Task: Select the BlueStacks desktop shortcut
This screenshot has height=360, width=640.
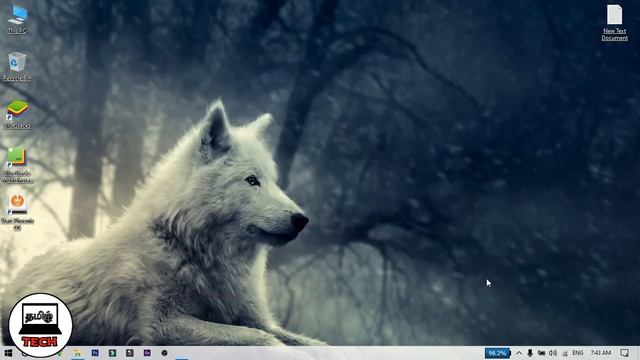Action: pyautogui.click(x=17, y=114)
